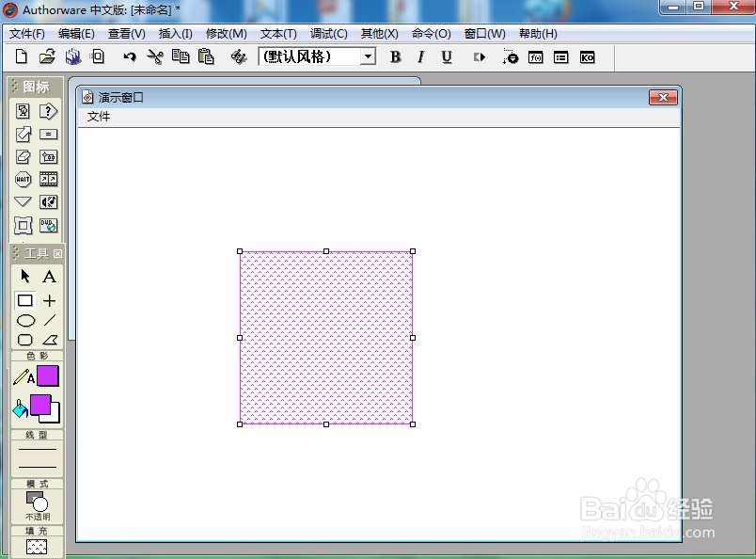Open the 修改(M) menu
Screen dimensions: 756x559
point(226,34)
